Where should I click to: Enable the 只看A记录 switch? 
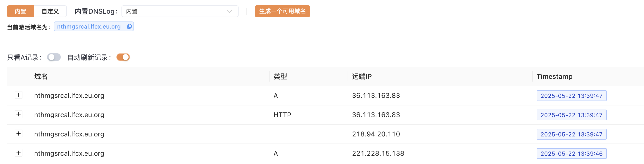coord(54,57)
